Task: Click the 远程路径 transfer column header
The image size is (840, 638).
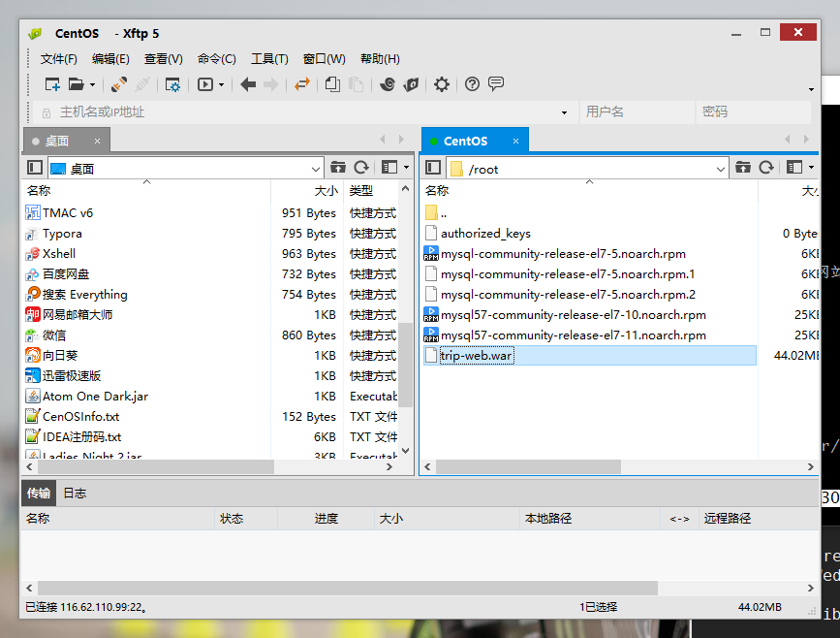Action: [760, 519]
